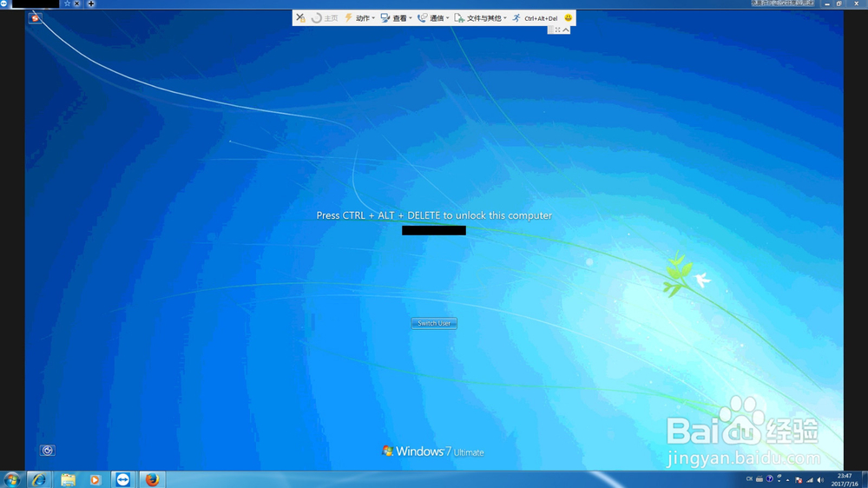
Task: Click the Show Desktop strip at taskbar end
Action: point(865,479)
